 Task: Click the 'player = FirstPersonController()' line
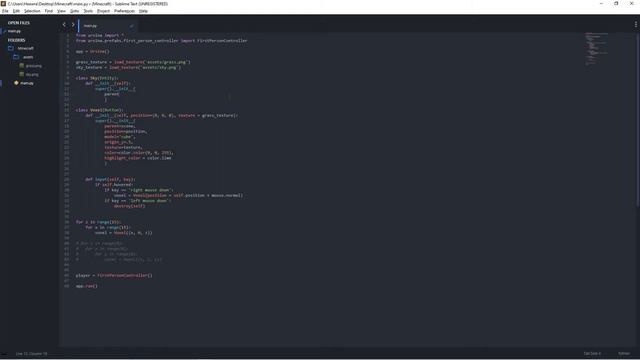(114, 276)
